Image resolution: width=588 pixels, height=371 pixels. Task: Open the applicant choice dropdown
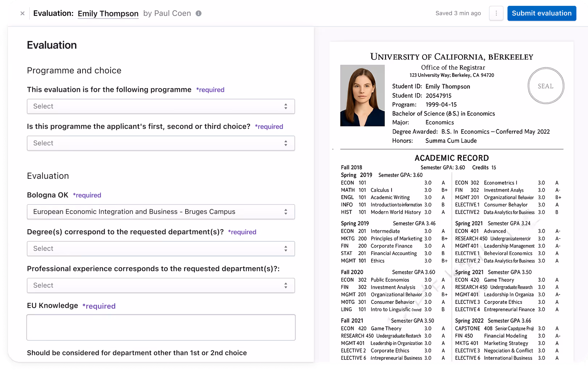pos(161,143)
